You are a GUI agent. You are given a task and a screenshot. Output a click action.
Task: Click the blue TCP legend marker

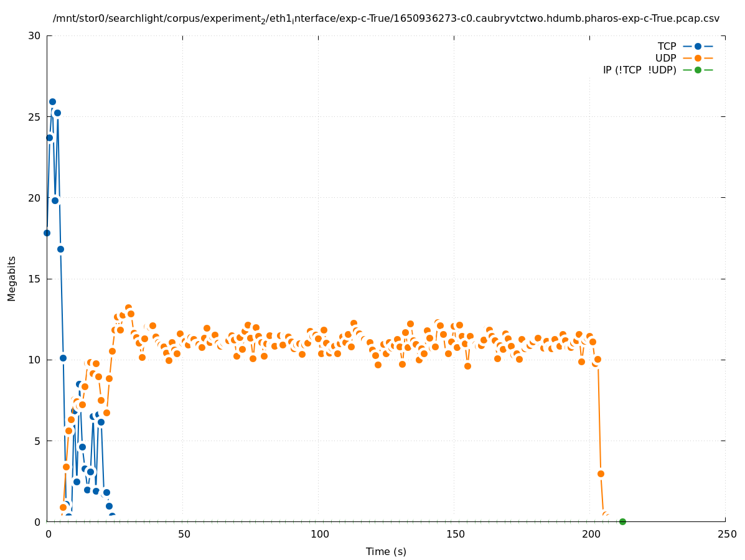tap(698, 46)
